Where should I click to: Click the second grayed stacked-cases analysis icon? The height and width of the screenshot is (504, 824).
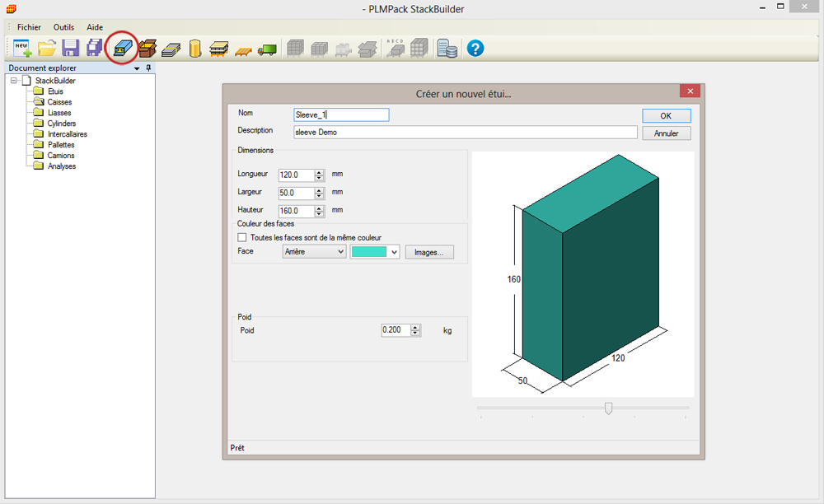click(320, 49)
